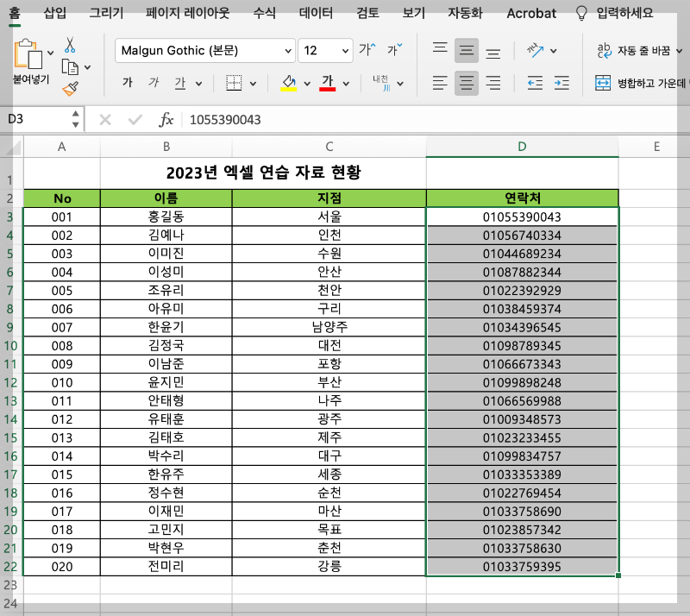Click the Copy icon
This screenshot has height=616, width=690.
(x=71, y=66)
